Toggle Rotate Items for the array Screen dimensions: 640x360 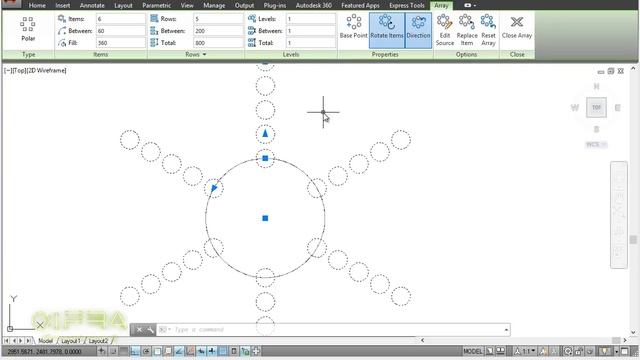click(387, 31)
